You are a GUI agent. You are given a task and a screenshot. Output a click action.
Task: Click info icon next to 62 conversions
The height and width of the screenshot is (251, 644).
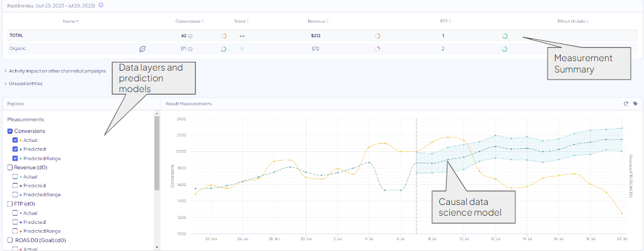190,36
